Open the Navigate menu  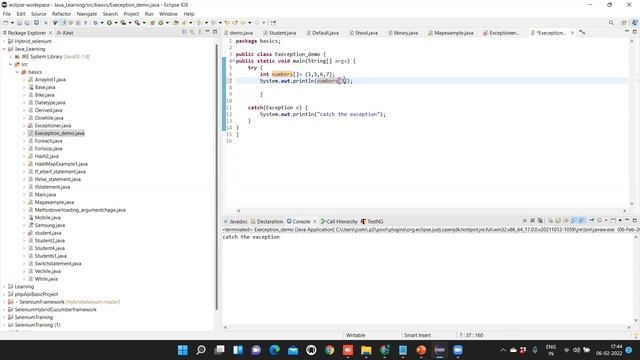point(87,14)
